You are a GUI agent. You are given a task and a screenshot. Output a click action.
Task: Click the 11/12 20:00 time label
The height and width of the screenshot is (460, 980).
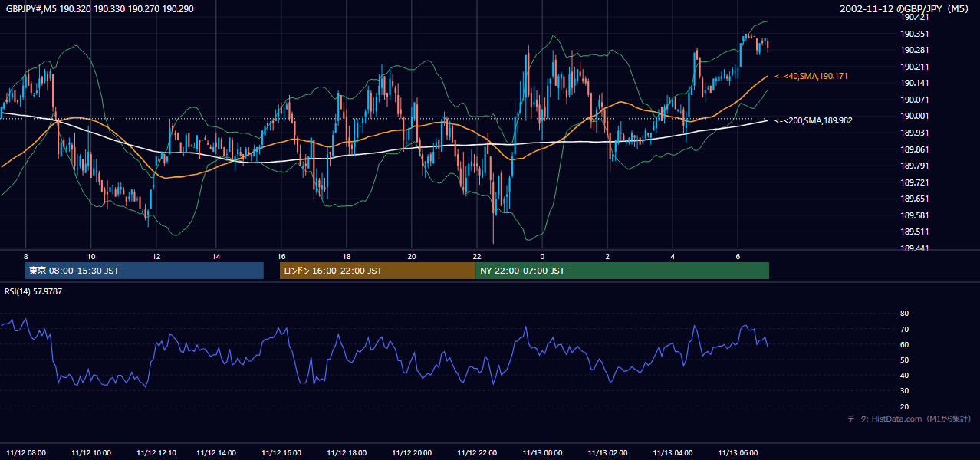412,452
